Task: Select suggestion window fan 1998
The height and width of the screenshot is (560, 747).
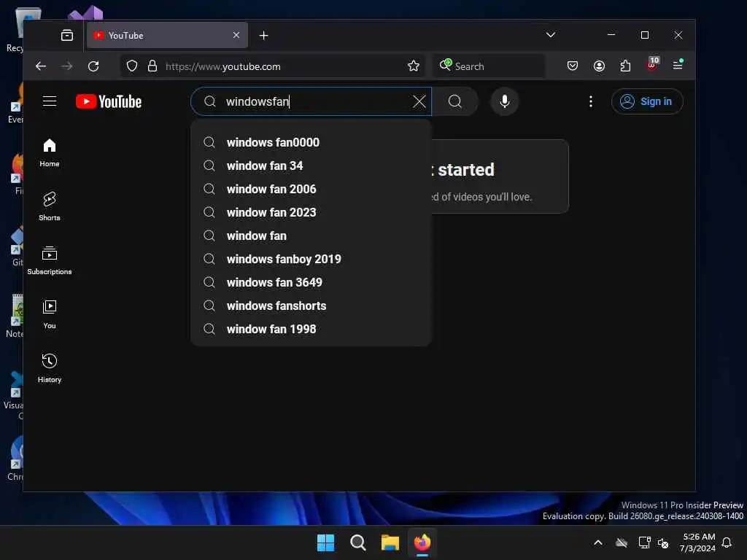Action: click(x=311, y=329)
